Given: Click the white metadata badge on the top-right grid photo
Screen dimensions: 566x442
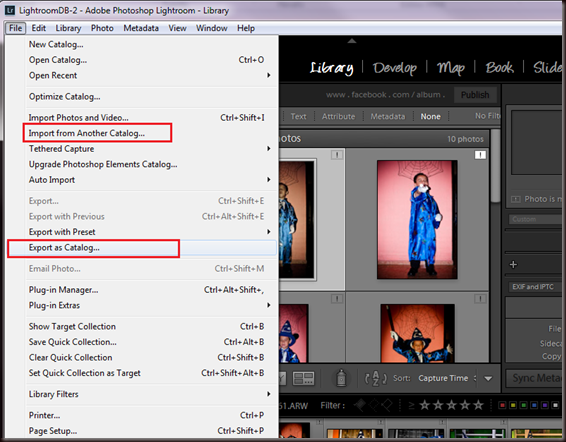Looking at the screenshot, I should 480,155.
